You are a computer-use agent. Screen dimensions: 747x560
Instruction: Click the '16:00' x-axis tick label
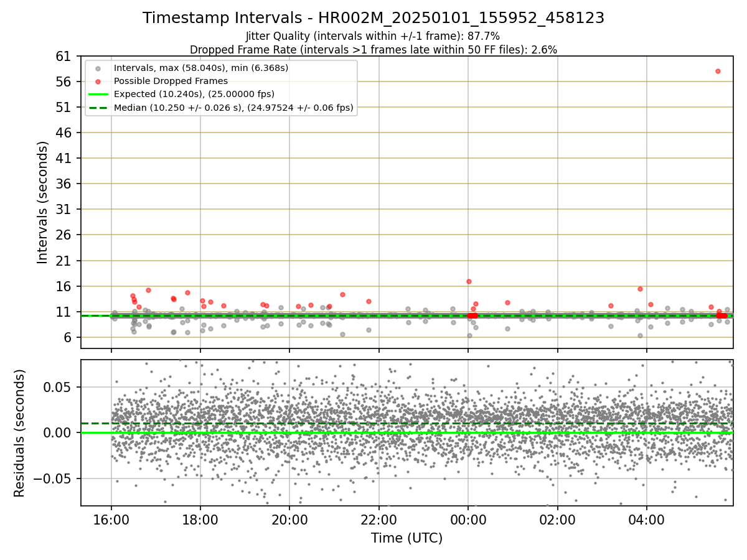click(111, 520)
